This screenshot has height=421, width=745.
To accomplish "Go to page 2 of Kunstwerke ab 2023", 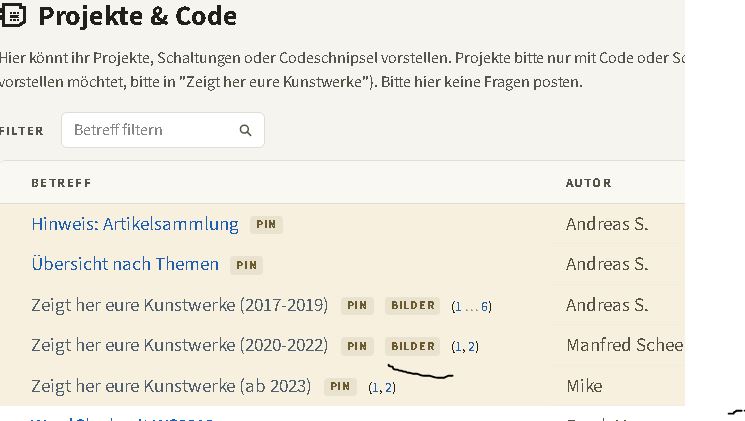I will (388, 388).
